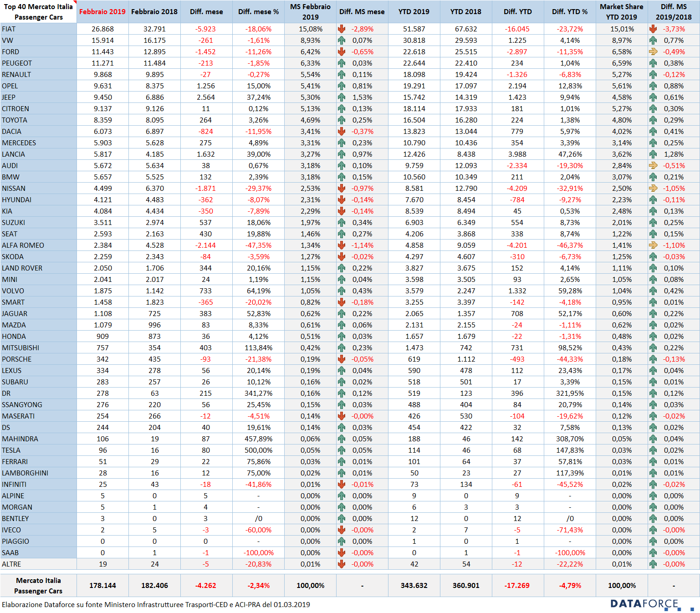The height and width of the screenshot is (613, 700).
Task: Click the IVECO red down arrow in Diff. MS mese
Action: click(342, 530)
